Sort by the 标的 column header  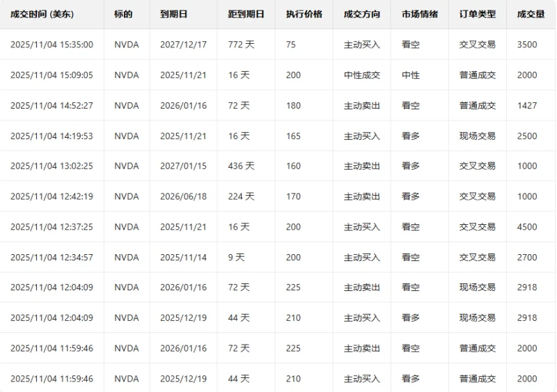(123, 14)
